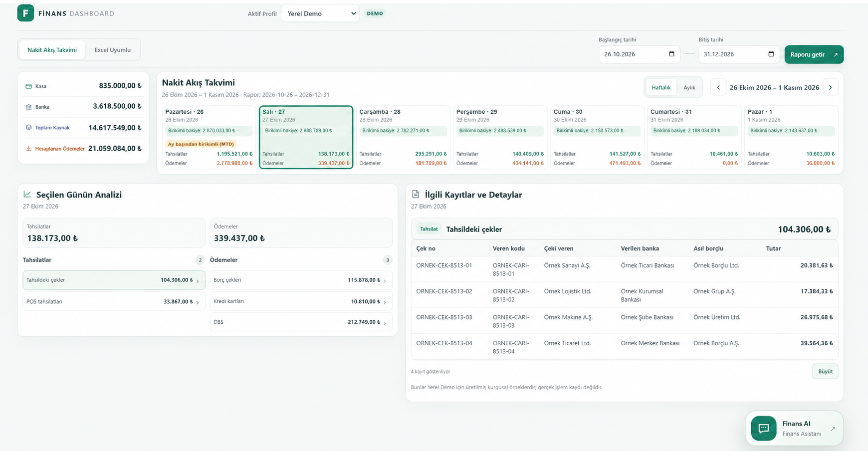This screenshot has height=451, width=868.
Task: Click the Tahsilat tag badge
Action: 429,229
